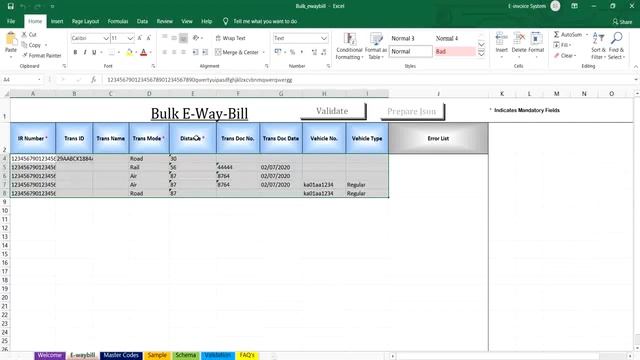Open the Text number format dropdown
This screenshot has width=640, height=360.
click(x=324, y=38)
